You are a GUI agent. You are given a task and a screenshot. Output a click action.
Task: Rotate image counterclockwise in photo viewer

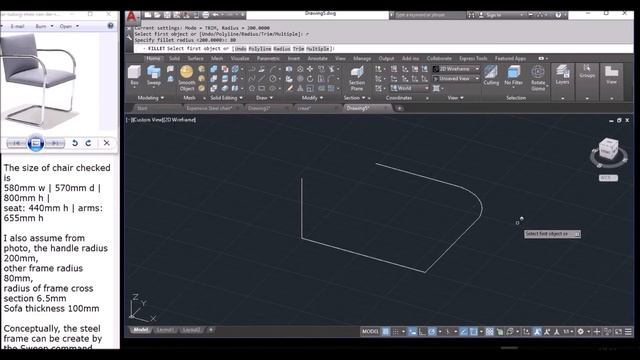coord(75,143)
